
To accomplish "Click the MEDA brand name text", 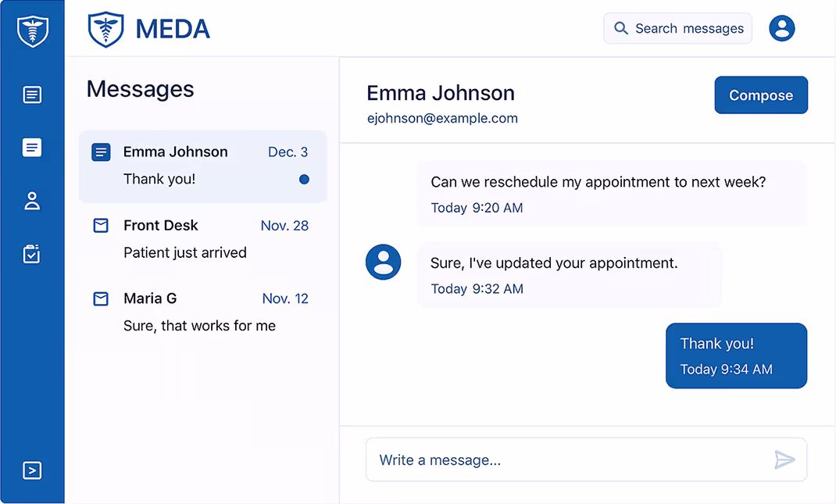I will (x=173, y=30).
